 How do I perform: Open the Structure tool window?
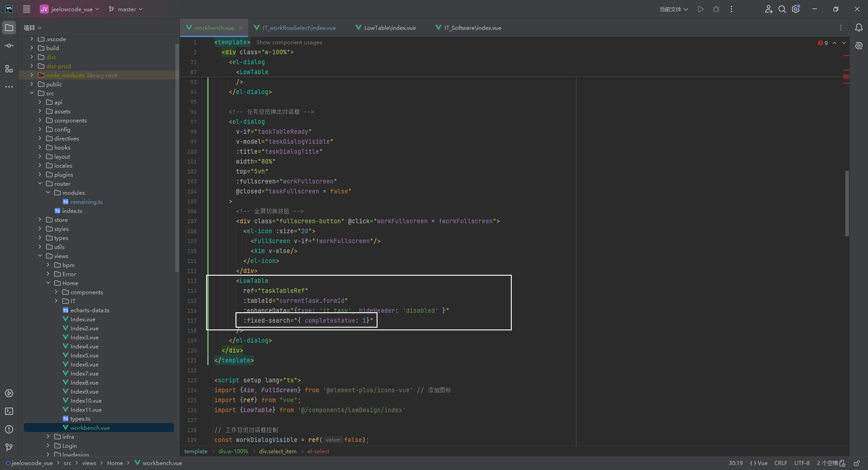(9, 69)
